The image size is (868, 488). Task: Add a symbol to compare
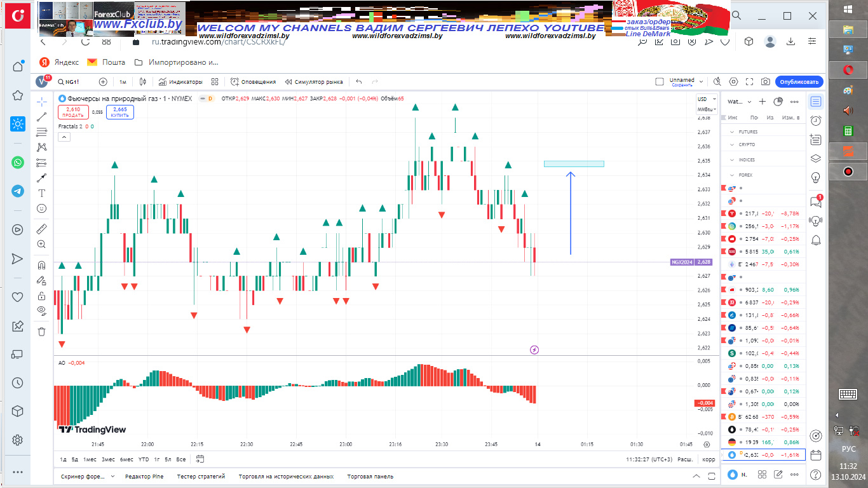click(x=103, y=82)
